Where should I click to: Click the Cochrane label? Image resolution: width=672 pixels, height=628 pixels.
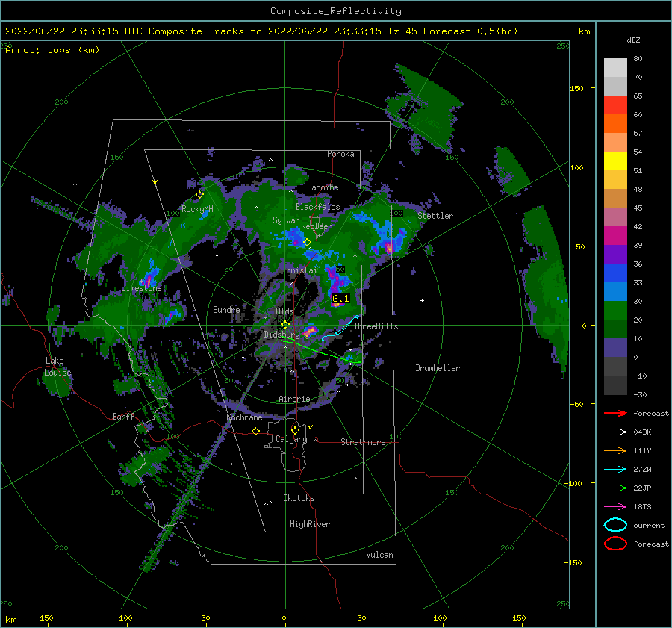244,417
